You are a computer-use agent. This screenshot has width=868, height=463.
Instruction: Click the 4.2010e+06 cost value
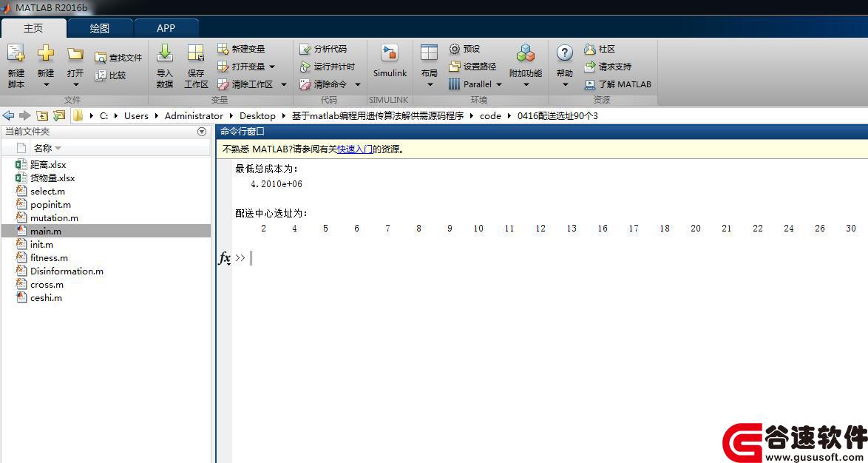pyautogui.click(x=277, y=184)
